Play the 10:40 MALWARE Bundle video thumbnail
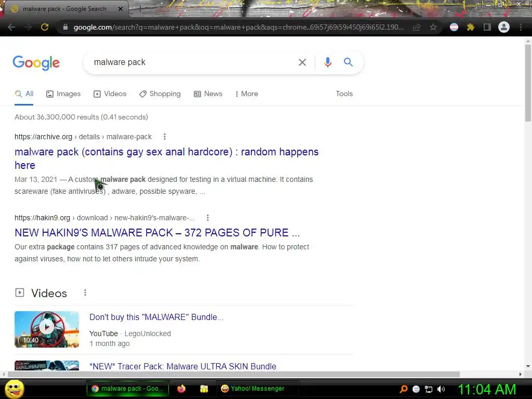Screen dimensions: 532x399 point(47,329)
